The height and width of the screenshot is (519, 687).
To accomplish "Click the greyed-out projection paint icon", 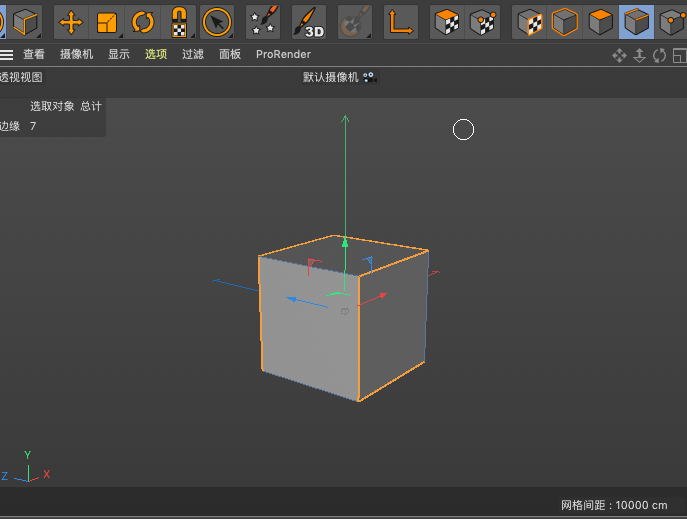I will [355, 22].
